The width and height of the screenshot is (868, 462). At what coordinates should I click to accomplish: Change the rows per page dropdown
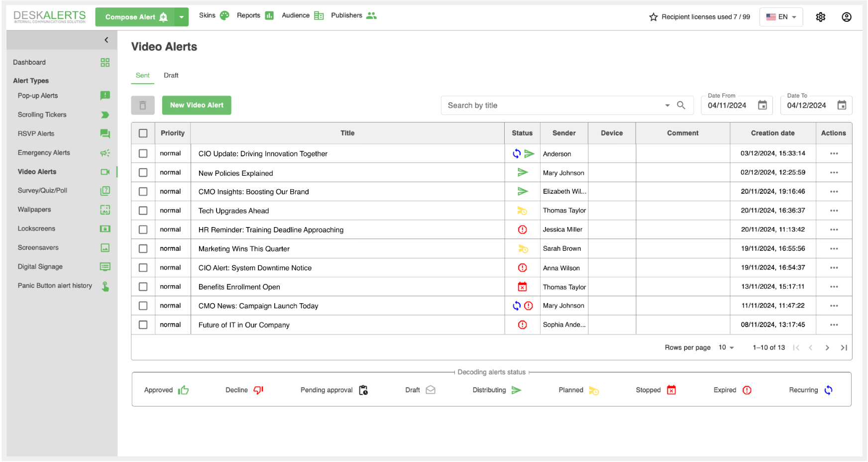click(726, 347)
